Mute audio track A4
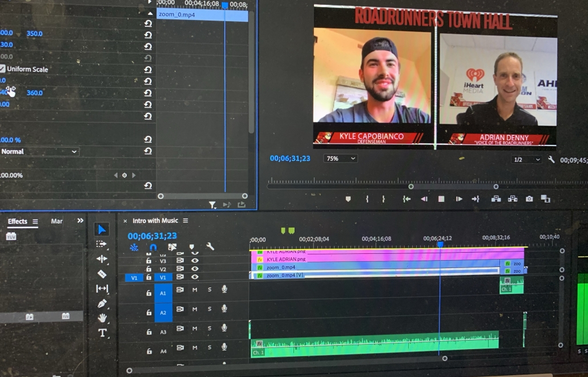588x377 pixels. (195, 348)
